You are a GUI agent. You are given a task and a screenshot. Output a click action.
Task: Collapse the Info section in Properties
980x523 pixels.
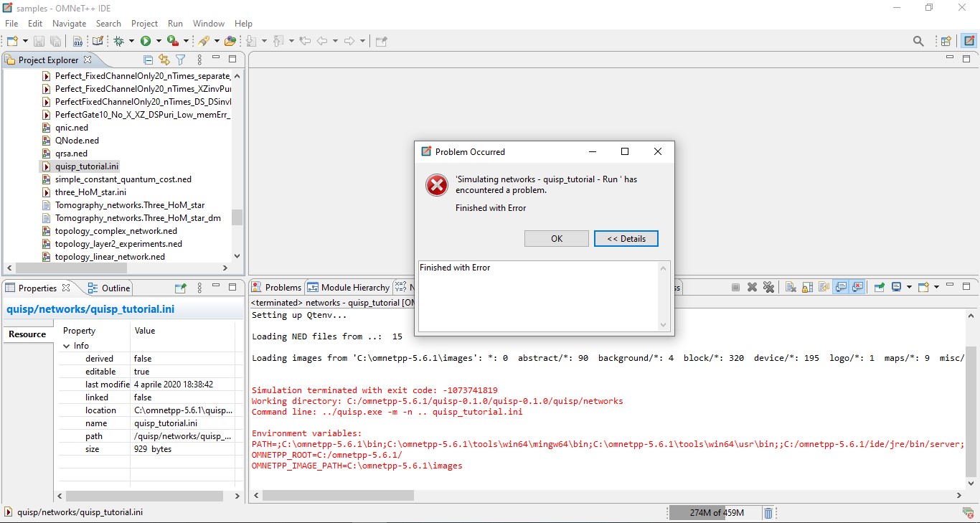tap(66, 345)
